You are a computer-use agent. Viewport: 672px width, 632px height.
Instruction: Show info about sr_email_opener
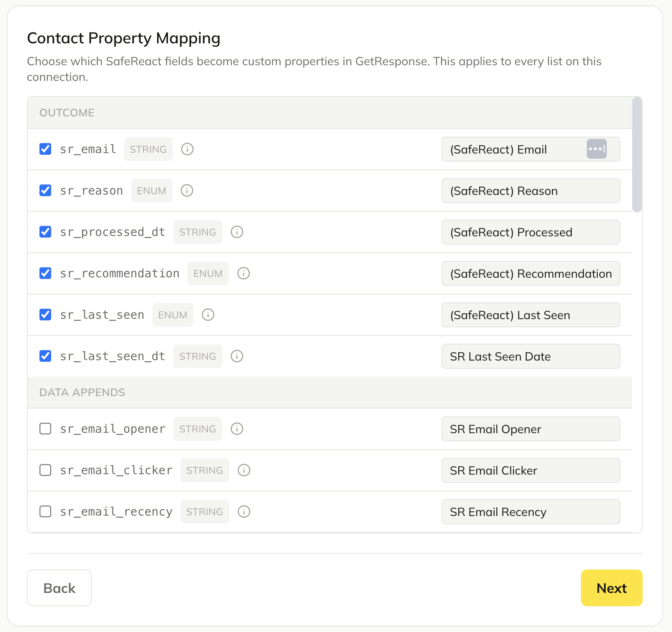point(237,429)
